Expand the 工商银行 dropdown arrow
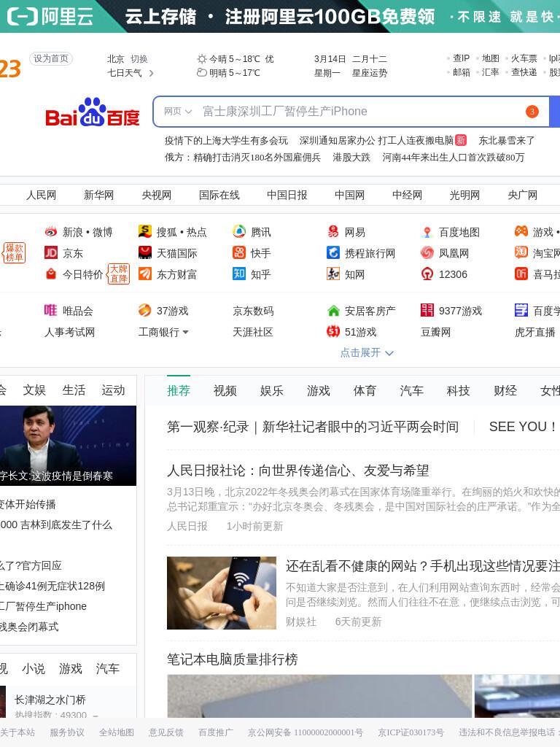560x747 pixels. coord(186,332)
